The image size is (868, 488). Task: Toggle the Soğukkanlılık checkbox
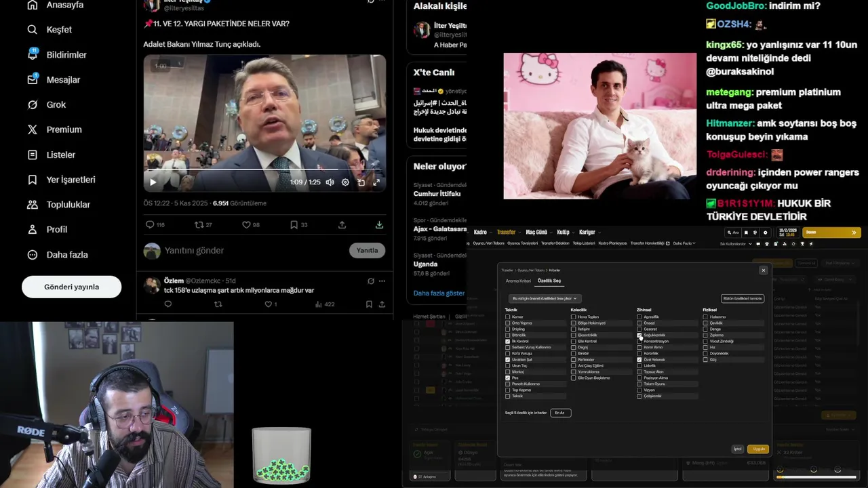639,335
